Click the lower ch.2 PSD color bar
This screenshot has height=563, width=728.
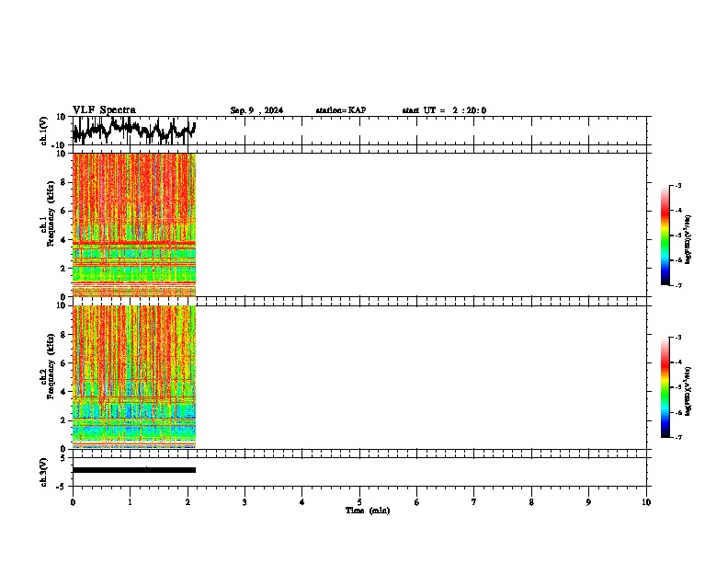pyautogui.click(x=665, y=387)
